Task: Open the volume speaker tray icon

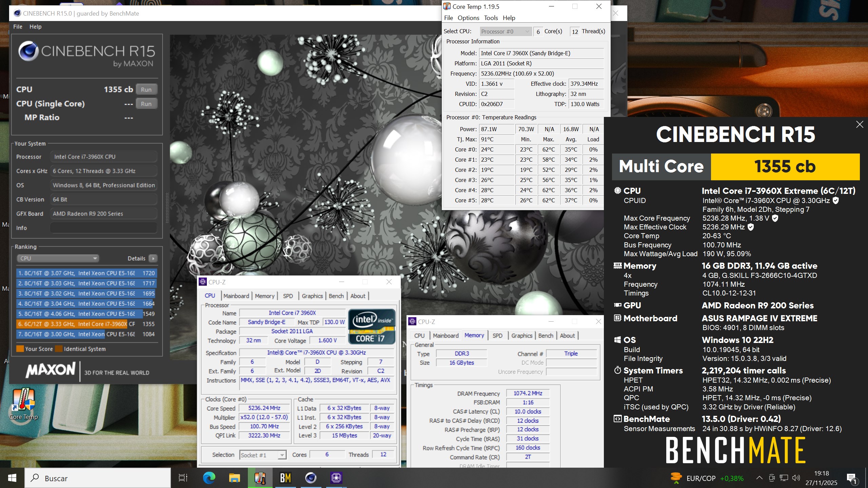Action: [x=795, y=478]
